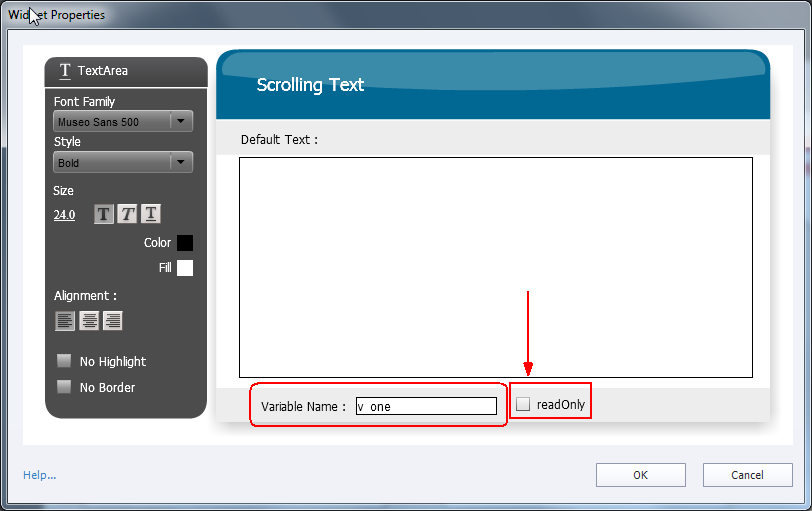Enable the No Border checkbox
This screenshot has width=812, height=511.
pos(64,387)
